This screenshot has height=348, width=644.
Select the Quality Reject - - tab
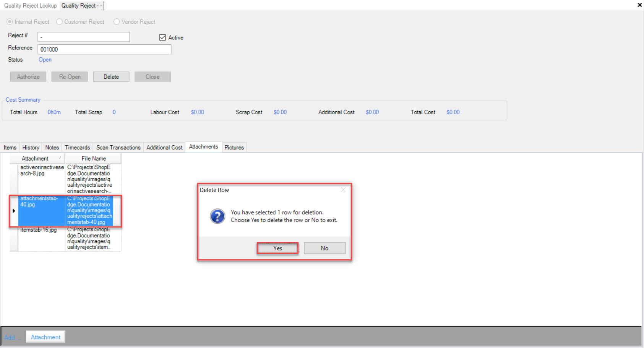[x=81, y=5]
